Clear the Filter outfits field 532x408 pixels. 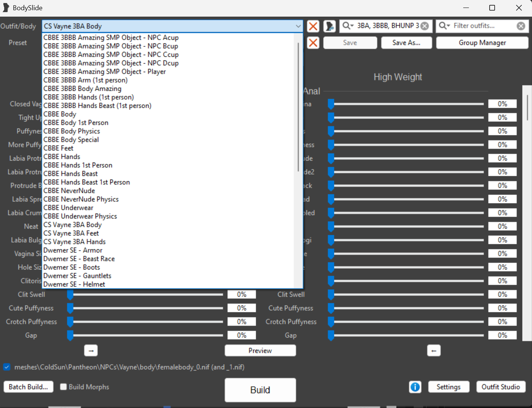pos(521,26)
